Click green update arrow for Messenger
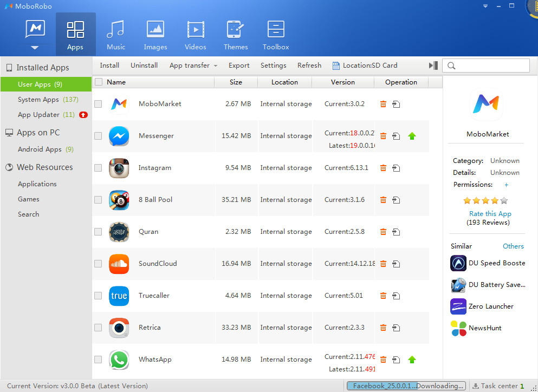 [412, 136]
